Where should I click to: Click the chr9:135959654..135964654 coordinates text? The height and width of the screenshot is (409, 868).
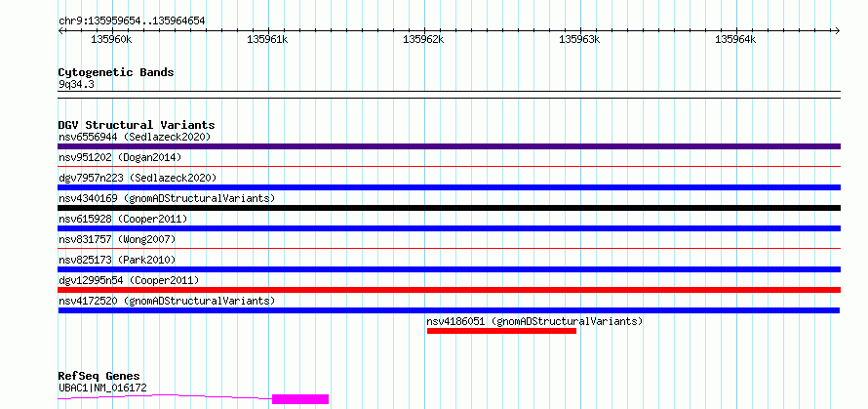[x=132, y=20]
